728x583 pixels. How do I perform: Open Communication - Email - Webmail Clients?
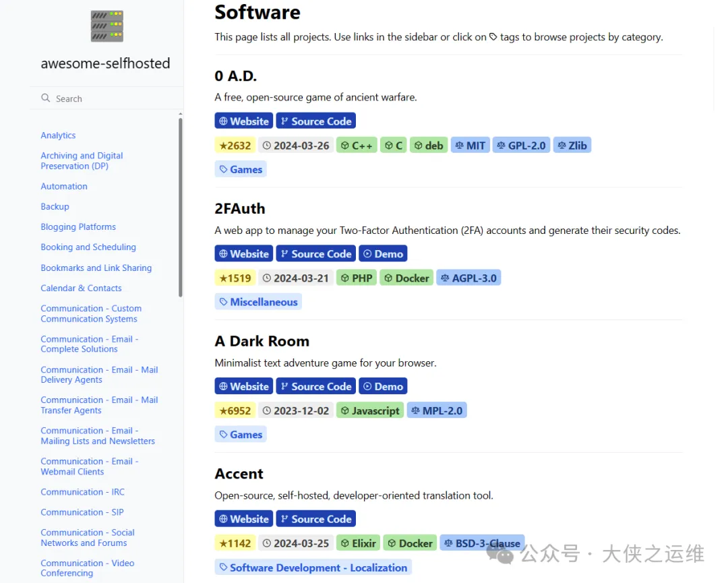pyautogui.click(x=90, y=466)
